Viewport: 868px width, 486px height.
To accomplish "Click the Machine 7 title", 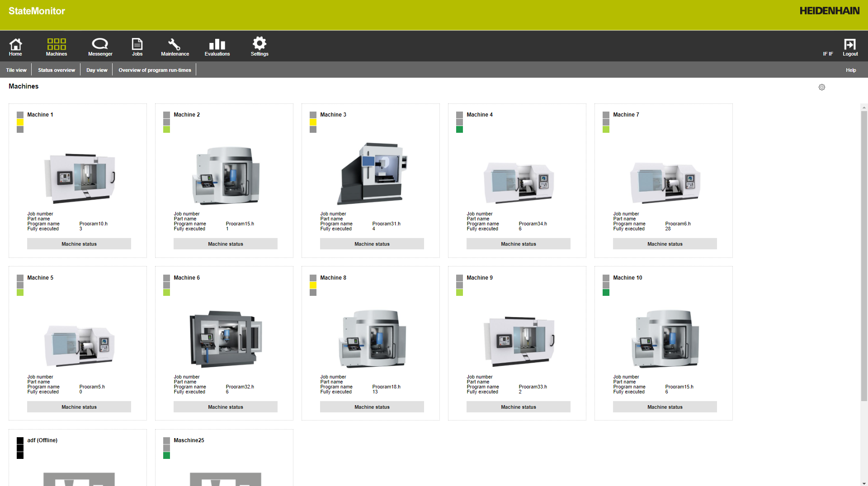I will 626,115.
